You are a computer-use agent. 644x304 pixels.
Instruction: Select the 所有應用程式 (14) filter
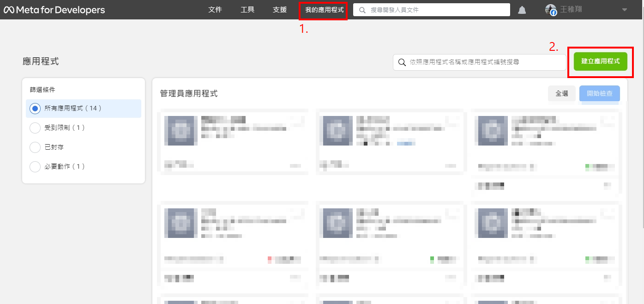(84, 109)
